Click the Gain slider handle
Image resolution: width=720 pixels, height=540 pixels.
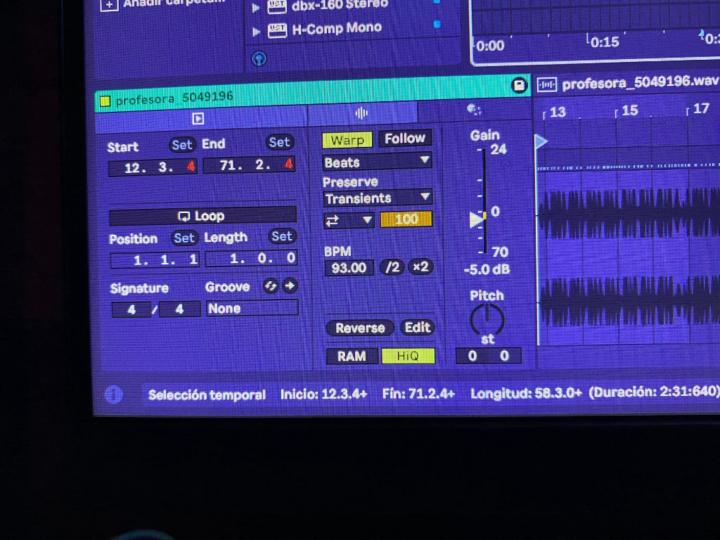pyautogui.click(x=478, y=219)
